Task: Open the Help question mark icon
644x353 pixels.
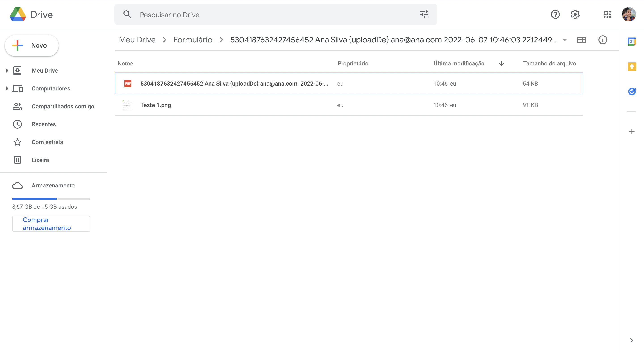Action: click(x=555, y=15)
